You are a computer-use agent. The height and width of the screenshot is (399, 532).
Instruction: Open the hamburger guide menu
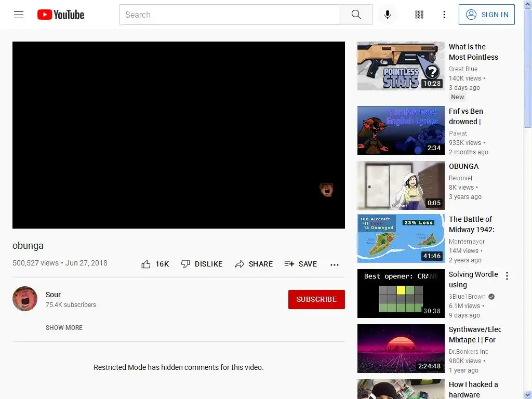click(x=19, y=15)
